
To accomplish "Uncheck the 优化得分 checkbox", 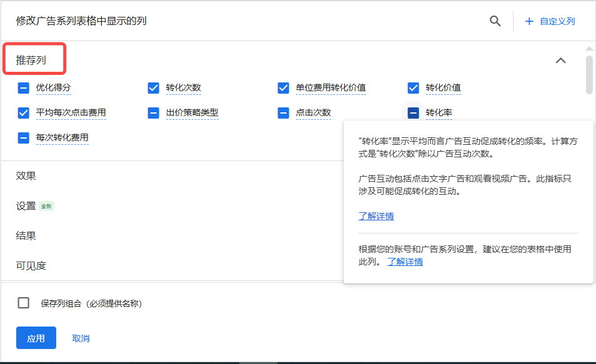I will point(23,88).
